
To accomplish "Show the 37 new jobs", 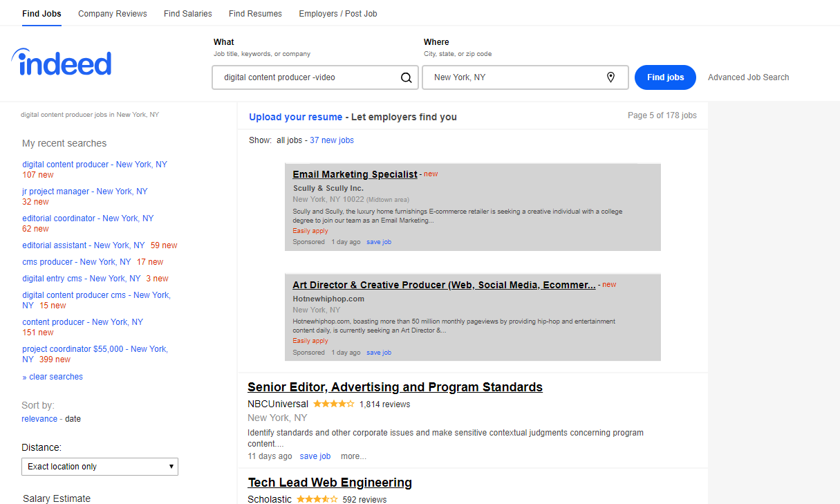I will click(332, 140).
